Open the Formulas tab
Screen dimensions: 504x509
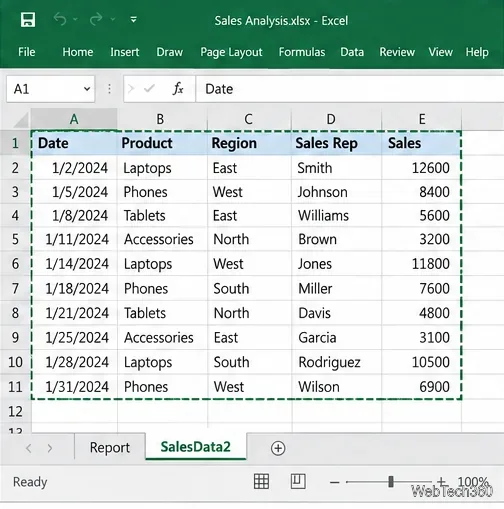coord(302,52)
